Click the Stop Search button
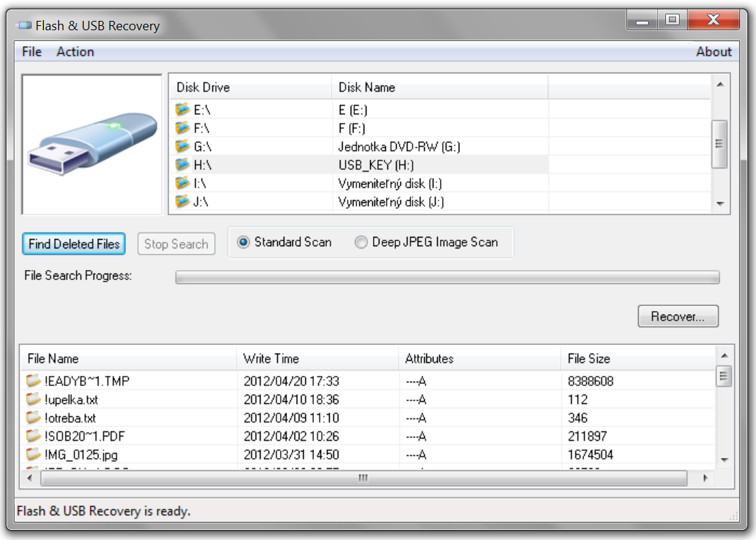The width and height of the screenshot is (756, 540). (x=176, y=243)
